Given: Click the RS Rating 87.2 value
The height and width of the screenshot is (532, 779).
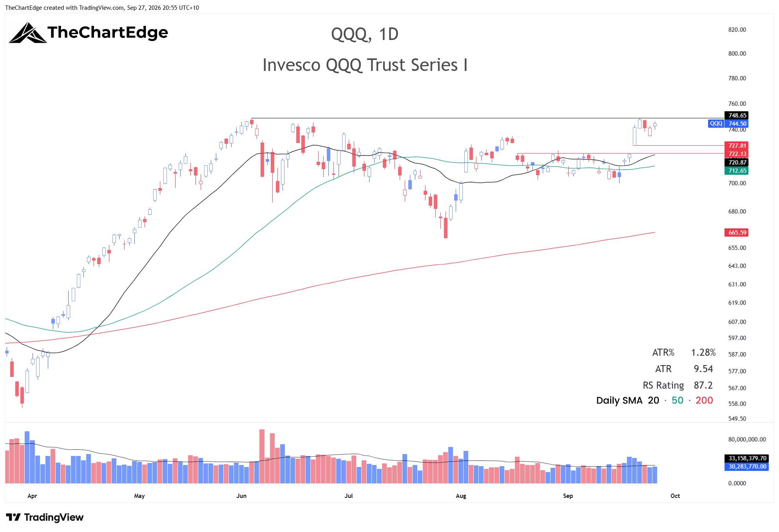Looking at the screenshot, I should 703,385.
